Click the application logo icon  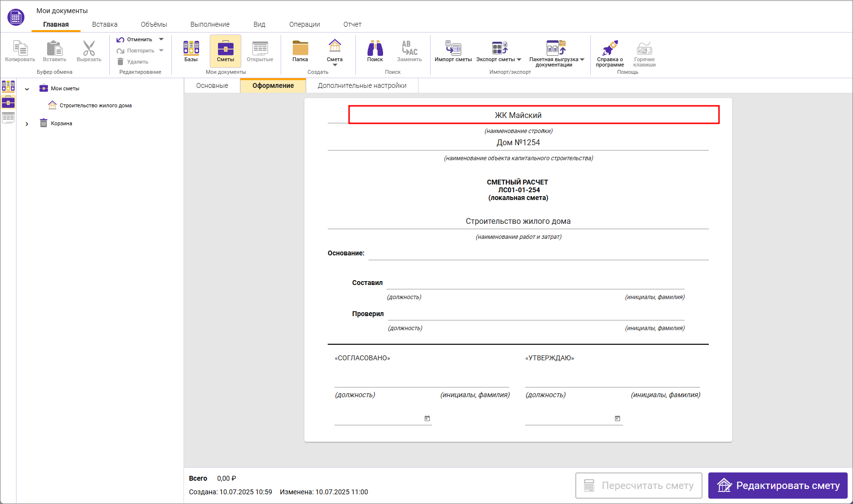click(x=16, y=17)
